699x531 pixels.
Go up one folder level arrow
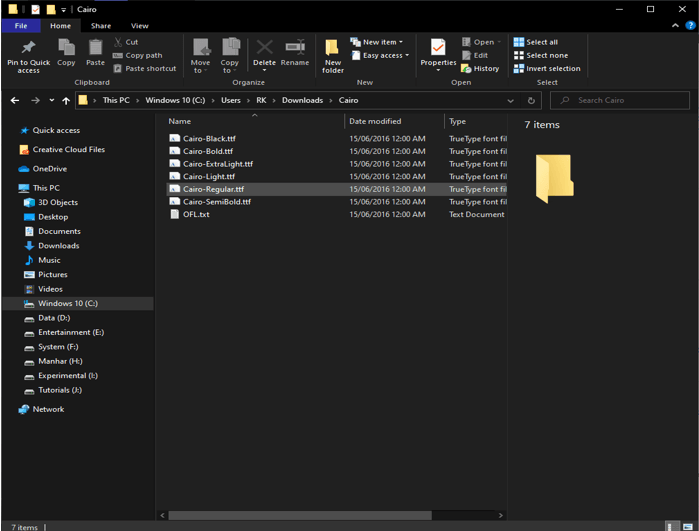66,101
